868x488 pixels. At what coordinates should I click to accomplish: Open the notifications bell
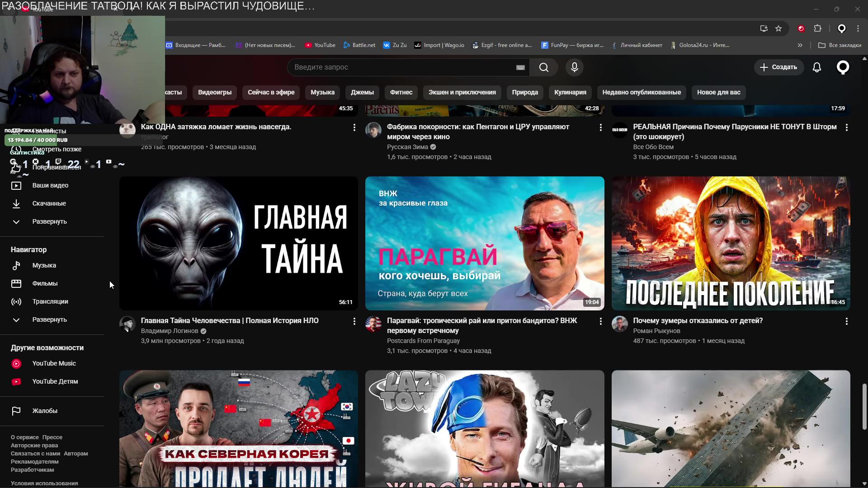(816, 67)
